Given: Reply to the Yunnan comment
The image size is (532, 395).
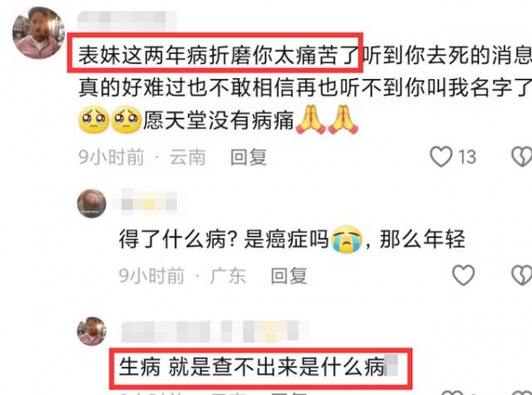Looking at the screenshot, I should click(248, 157).
